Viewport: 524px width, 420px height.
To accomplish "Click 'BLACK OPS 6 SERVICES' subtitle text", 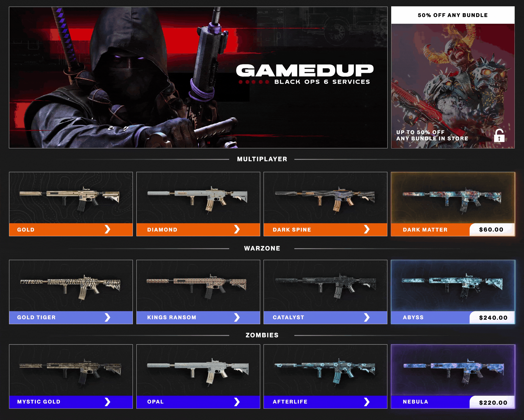I will click(x=322, y=82).
